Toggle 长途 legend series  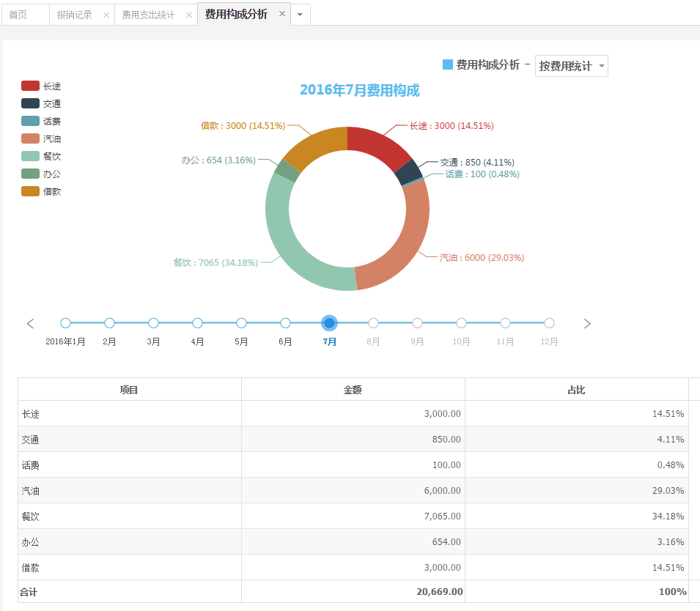click(x=31, y=86)
